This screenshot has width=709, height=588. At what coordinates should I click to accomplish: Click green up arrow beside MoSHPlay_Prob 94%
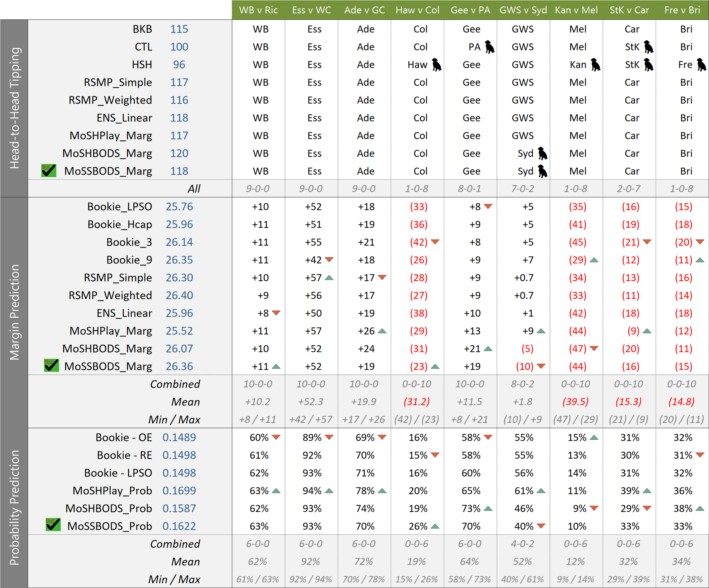pyautogui.click(x=329, y=491)
